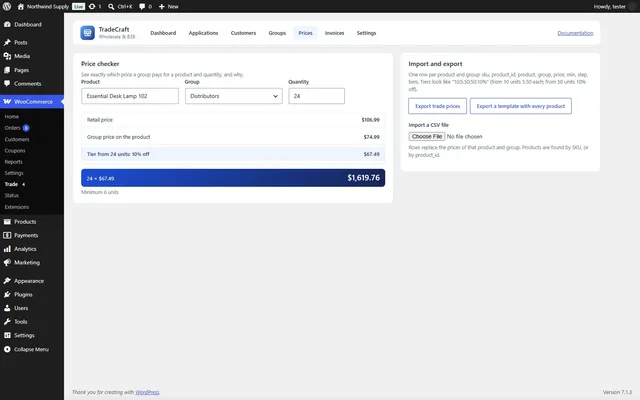Image resolution: width=640 pixels, height=400 pixels.
Task: Open the Documentation link
Action: click(575, 33)
